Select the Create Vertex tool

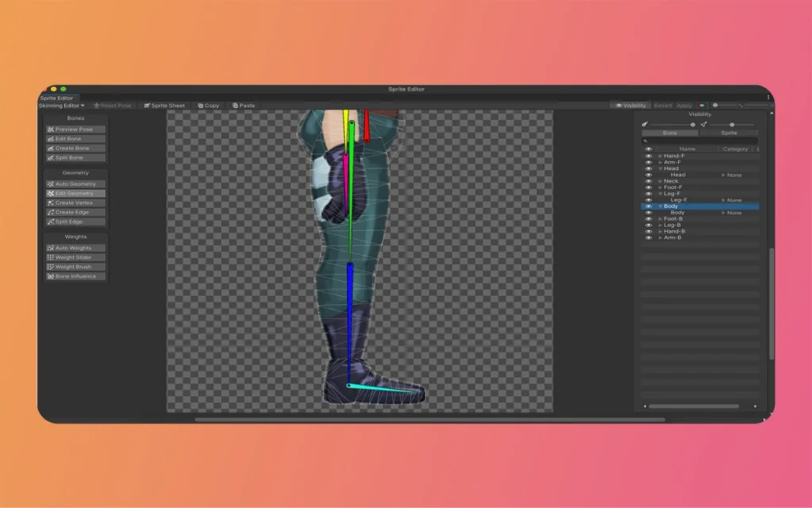[75, 202]
